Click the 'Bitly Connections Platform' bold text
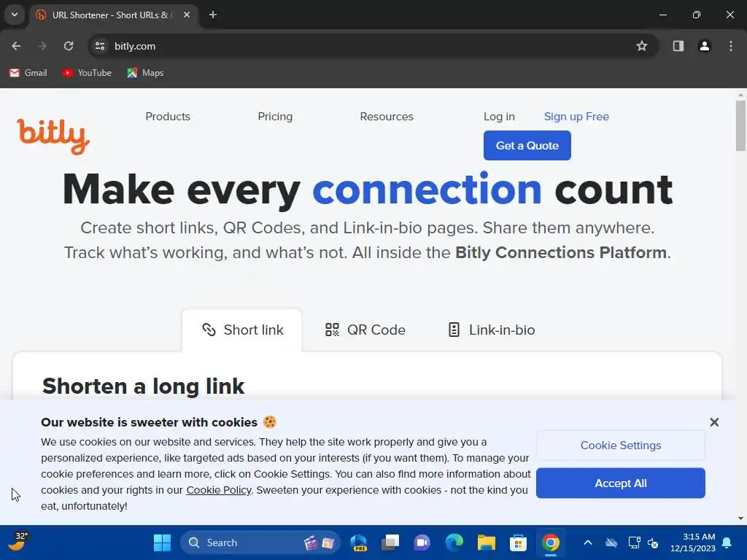747x560 pixels. (561, 252)
